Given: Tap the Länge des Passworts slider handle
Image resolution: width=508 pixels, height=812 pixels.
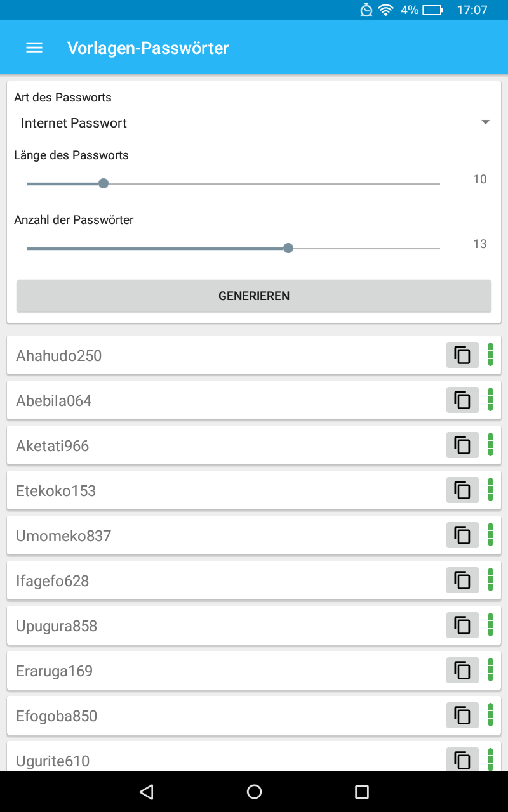Looking at the screenshot, I should [104, 183].
